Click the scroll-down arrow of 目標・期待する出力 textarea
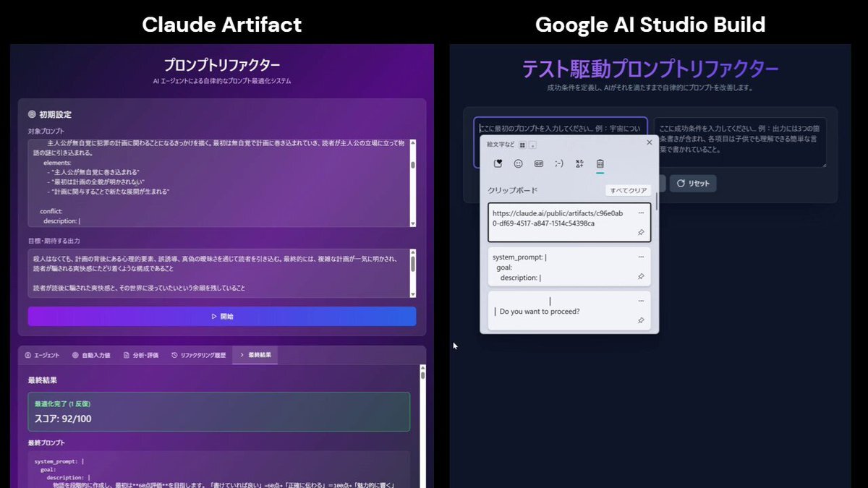The width and height of the screenshot is (868, 488). [413, 294]
